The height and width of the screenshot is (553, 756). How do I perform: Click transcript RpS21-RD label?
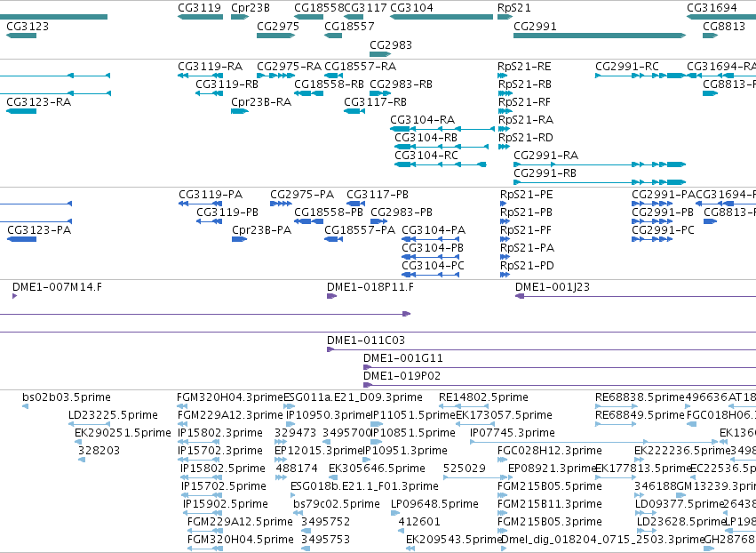(525, 138)
